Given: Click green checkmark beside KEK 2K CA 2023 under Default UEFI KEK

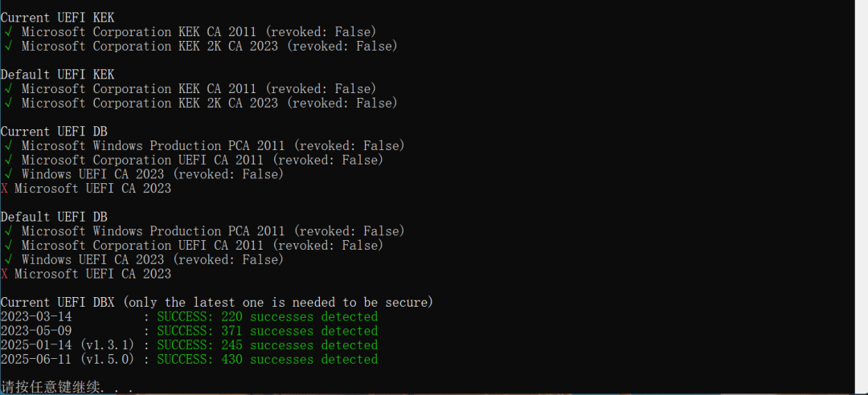Looking at the screenshot, I should click(8, 104).
